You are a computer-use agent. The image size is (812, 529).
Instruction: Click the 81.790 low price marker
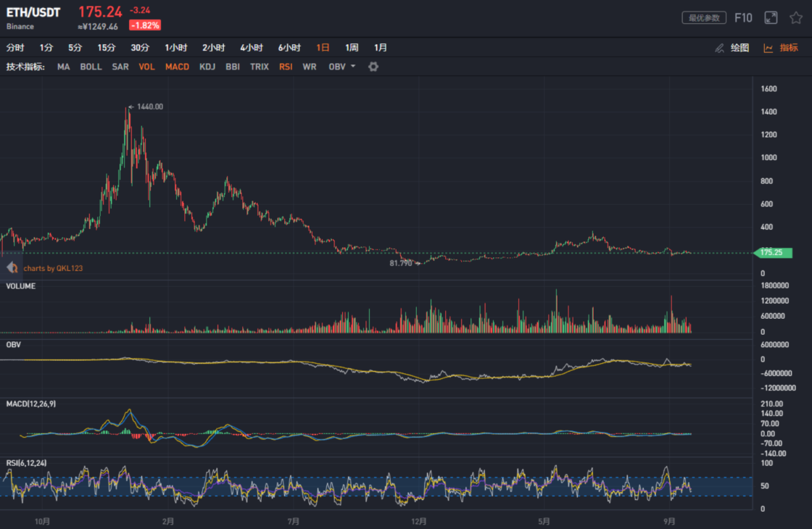point(400,263)
